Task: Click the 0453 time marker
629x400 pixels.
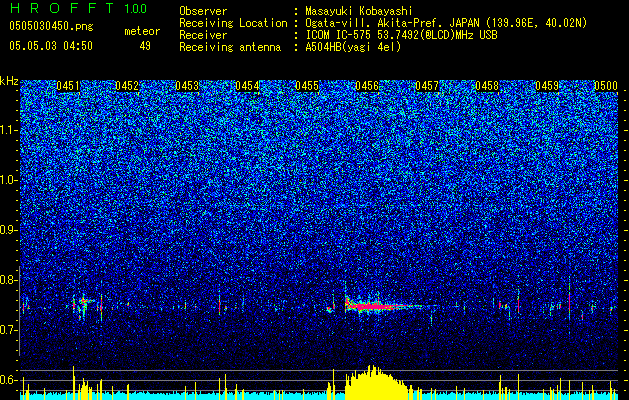Action: point(187,86)
